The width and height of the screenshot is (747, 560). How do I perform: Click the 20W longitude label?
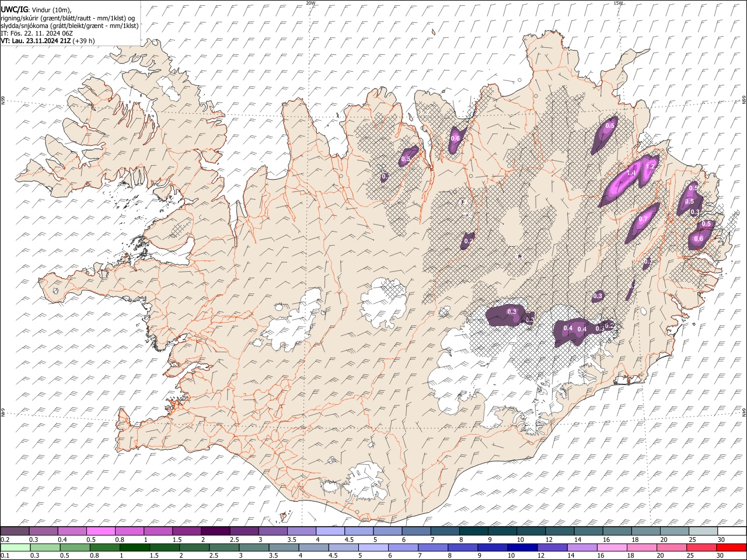click(310, 3)
